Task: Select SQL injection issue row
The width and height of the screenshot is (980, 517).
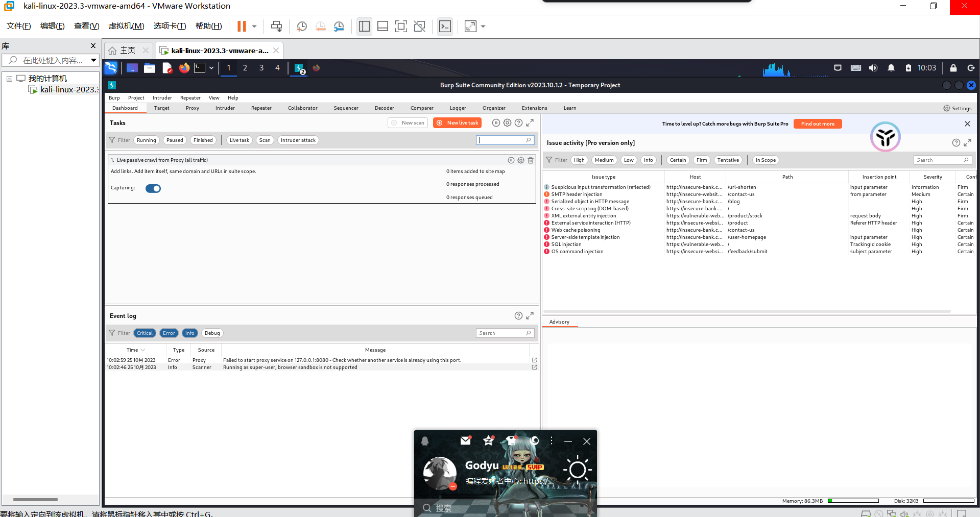Action: 759,244
